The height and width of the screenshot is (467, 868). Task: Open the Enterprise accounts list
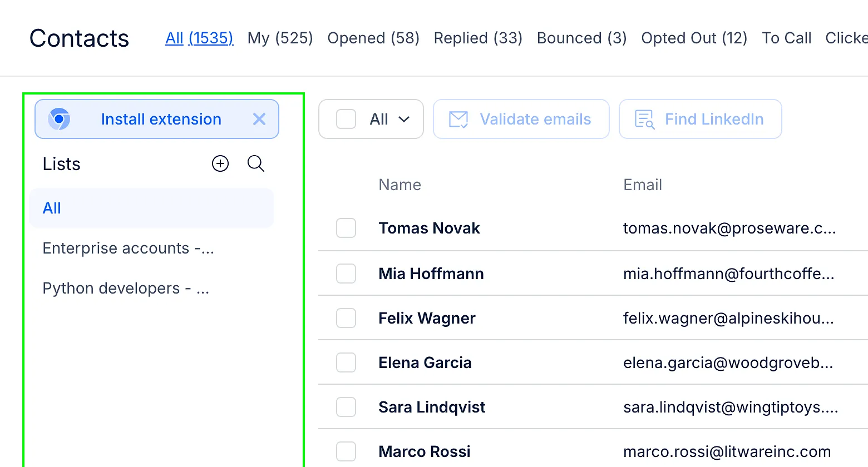(129, 248)
